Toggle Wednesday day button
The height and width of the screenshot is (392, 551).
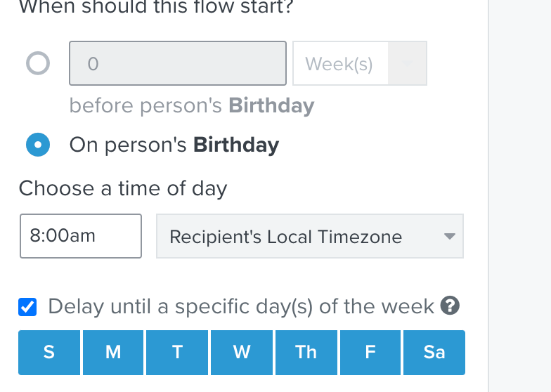[x=242, y=353]
